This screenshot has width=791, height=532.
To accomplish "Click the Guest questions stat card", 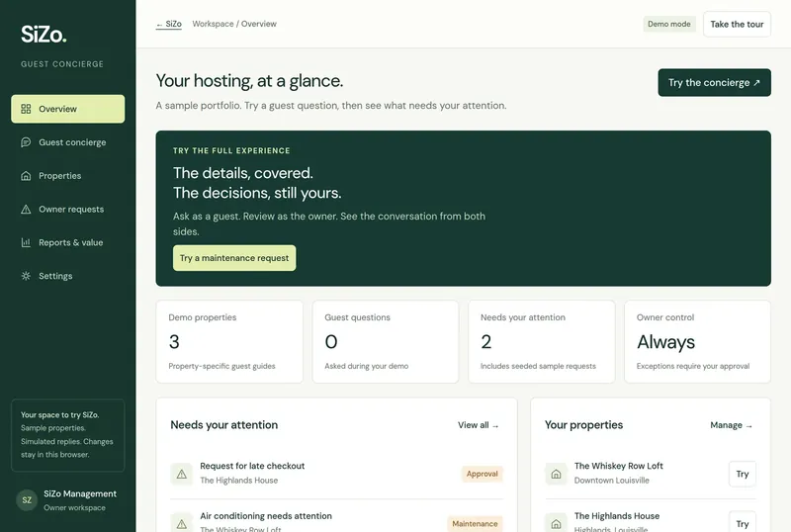I will click(x=386, y=342).
